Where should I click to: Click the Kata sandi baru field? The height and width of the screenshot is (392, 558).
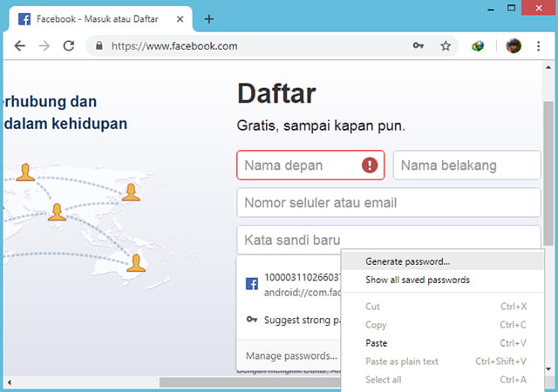pos(389,240)
